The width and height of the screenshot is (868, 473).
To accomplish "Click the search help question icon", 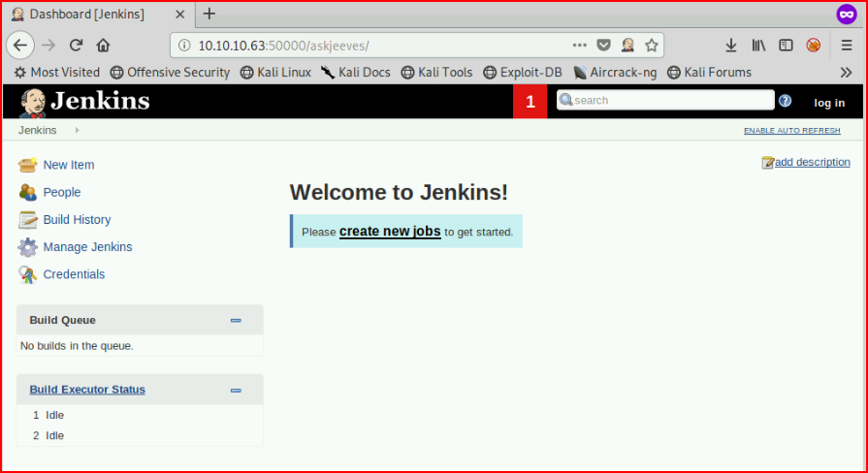I will click(785, 101).
